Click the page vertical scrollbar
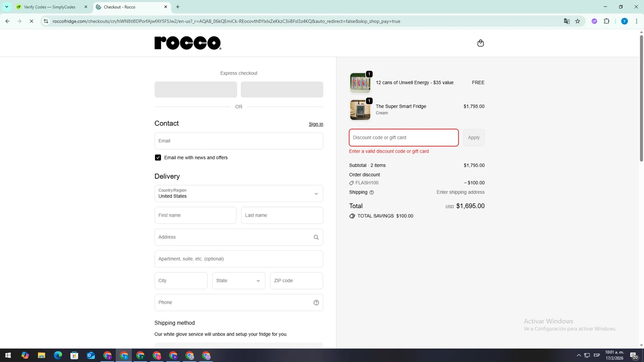The width and height of the screenshot is (644, 362). [641, 99]
